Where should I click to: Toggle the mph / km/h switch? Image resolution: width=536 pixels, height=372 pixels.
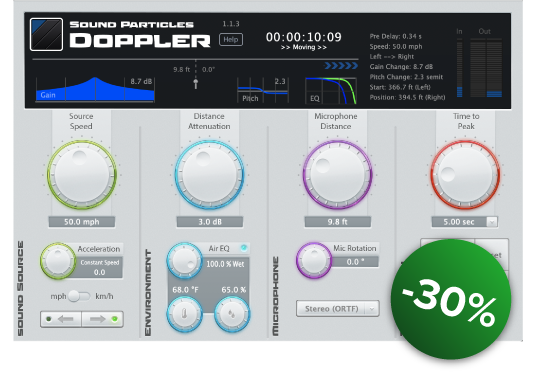point(79,296)
